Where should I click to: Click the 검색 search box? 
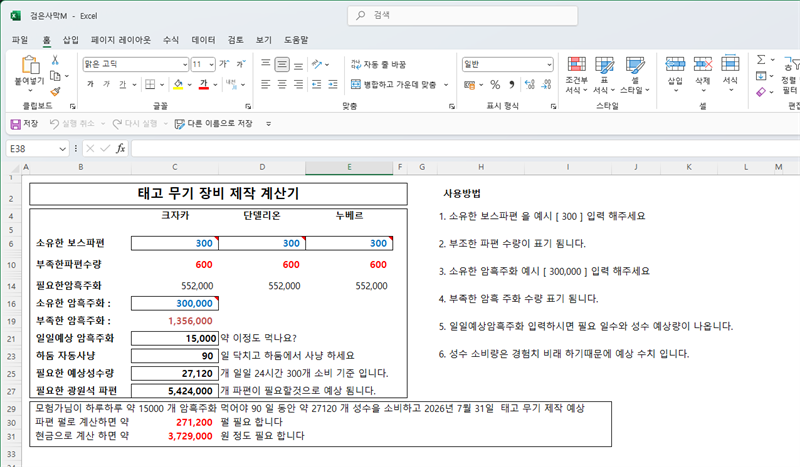tap(462, 15)
